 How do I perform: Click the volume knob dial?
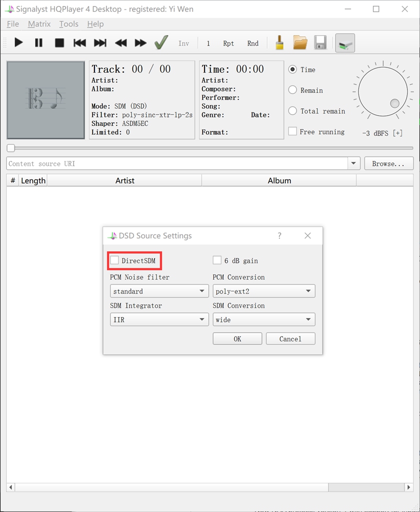point(383,92)
